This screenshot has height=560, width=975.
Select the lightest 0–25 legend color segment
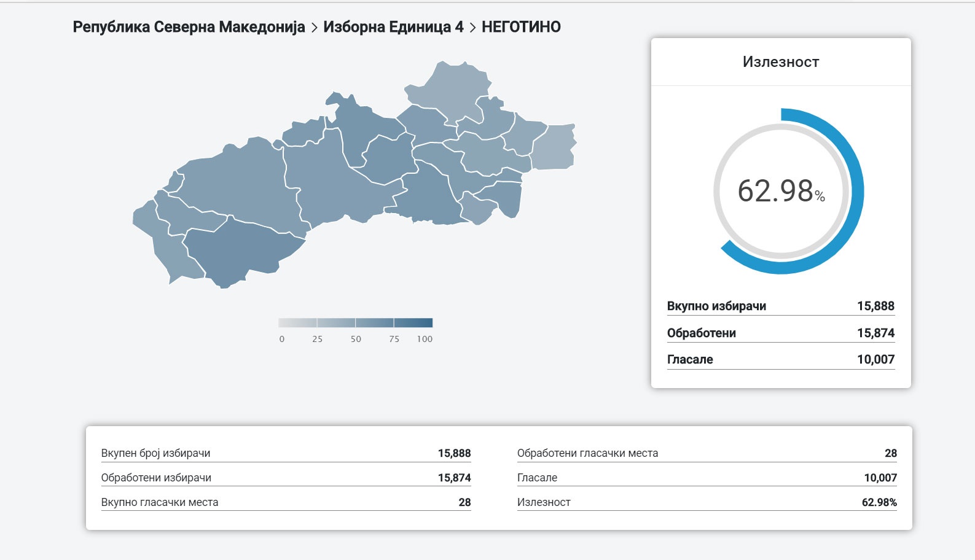coord(297,322)
